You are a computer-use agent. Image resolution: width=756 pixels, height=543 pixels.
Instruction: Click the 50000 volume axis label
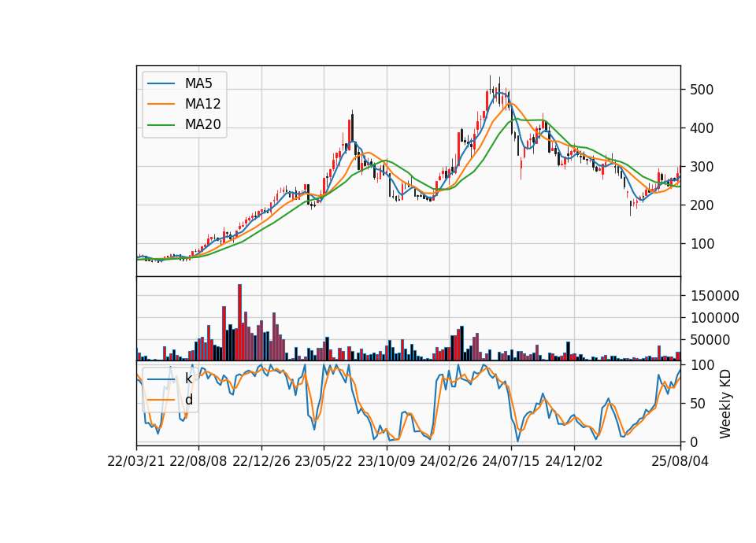[710, 340]
